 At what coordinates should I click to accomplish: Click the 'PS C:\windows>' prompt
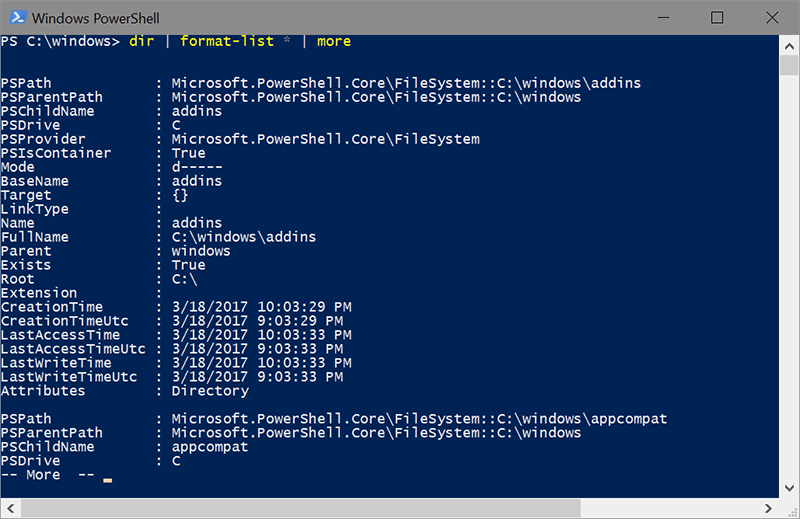click(61, 41)
